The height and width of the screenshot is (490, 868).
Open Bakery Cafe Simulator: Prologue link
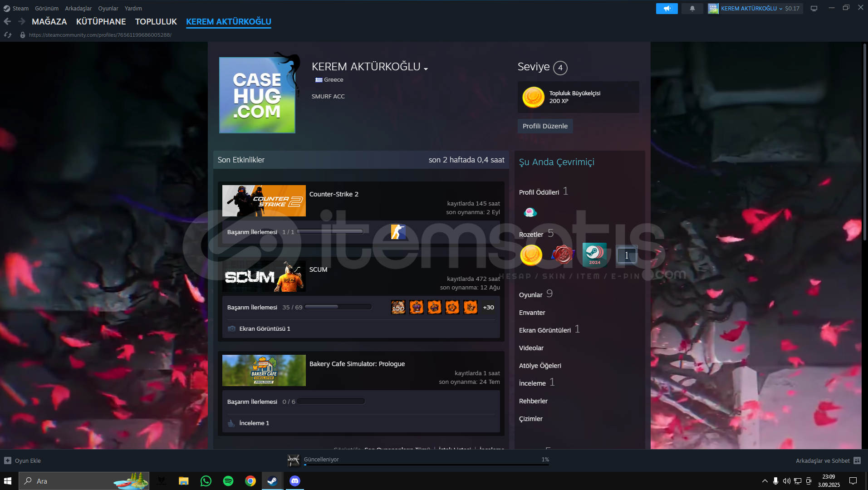click(357, 364)
